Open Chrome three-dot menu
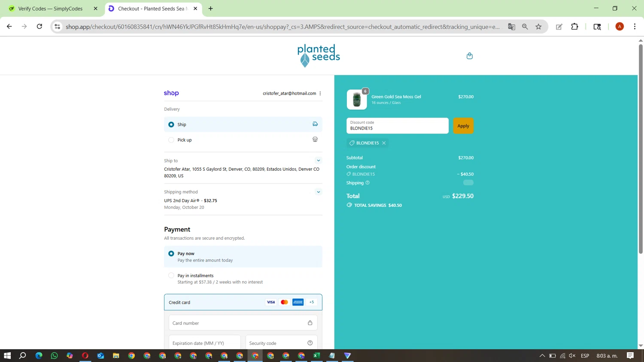644x362 pixels. point(635,27)
